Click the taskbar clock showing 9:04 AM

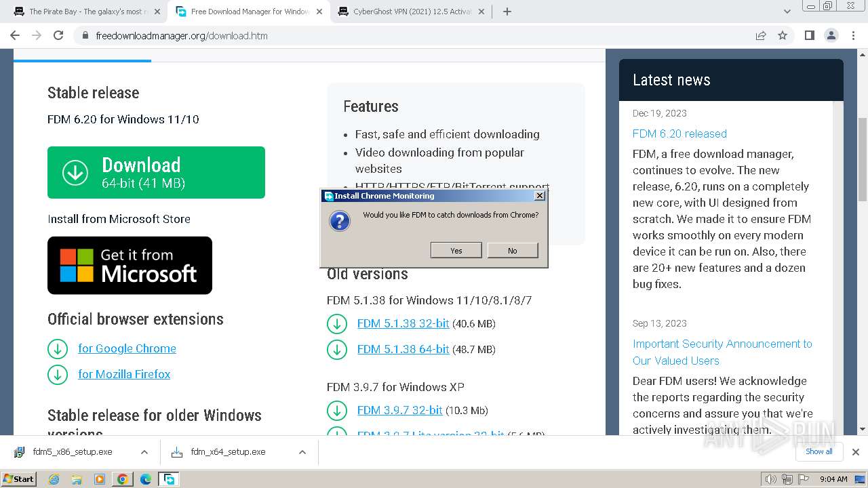(x=833, y=479)
